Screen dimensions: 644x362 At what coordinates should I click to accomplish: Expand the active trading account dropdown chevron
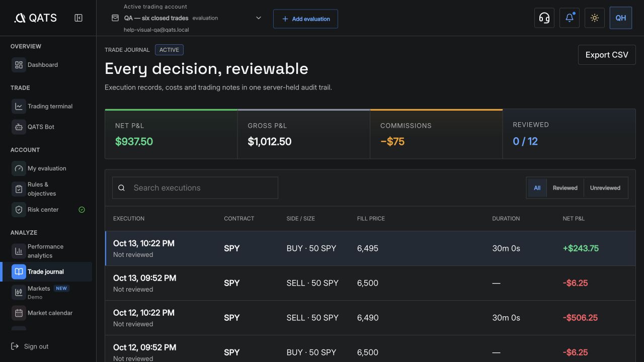coord(259,18)
